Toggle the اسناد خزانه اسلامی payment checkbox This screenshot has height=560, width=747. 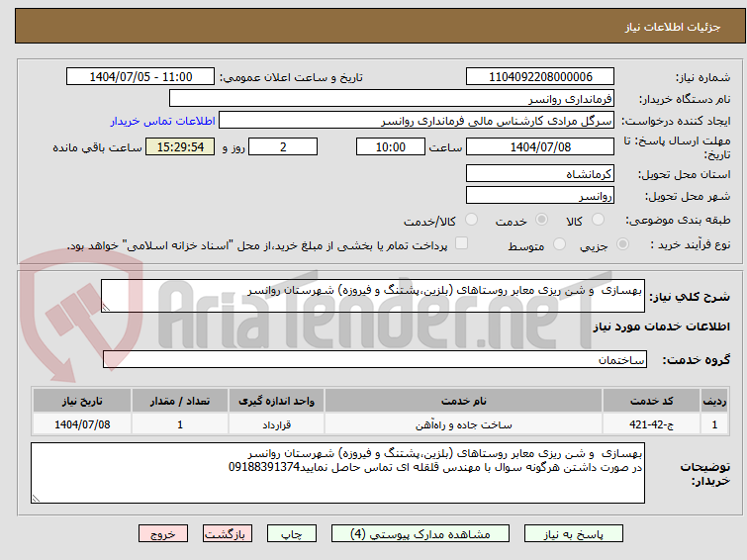[x=461, y=243]
